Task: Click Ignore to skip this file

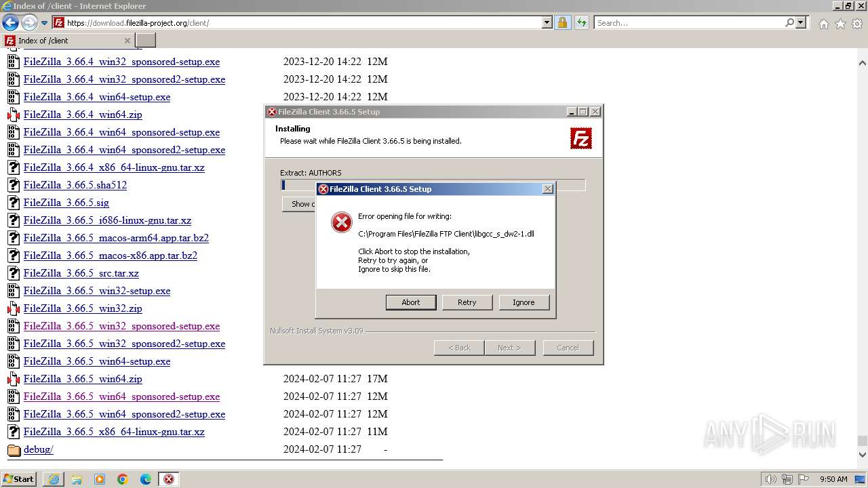Action: pos(524,302)
